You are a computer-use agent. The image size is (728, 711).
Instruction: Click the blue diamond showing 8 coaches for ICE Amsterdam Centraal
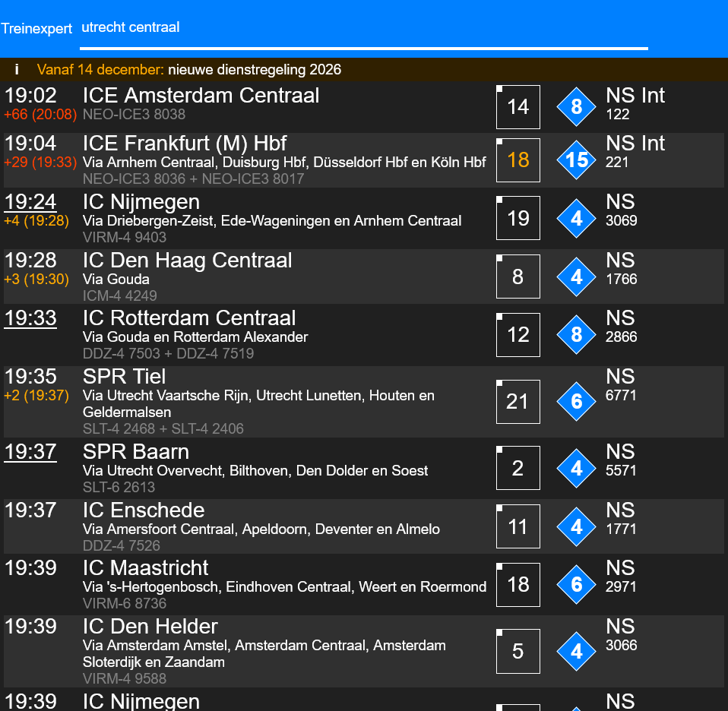pos(576,107)
